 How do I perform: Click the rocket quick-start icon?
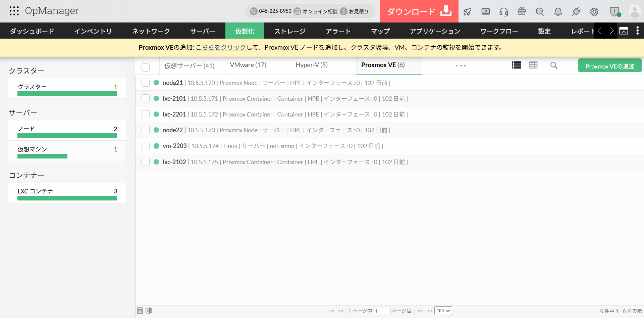point(467,12)
